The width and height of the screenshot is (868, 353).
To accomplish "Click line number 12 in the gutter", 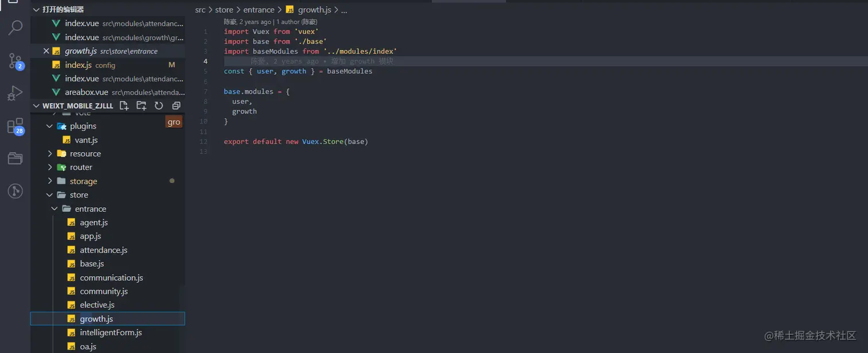I will (203, 142).
